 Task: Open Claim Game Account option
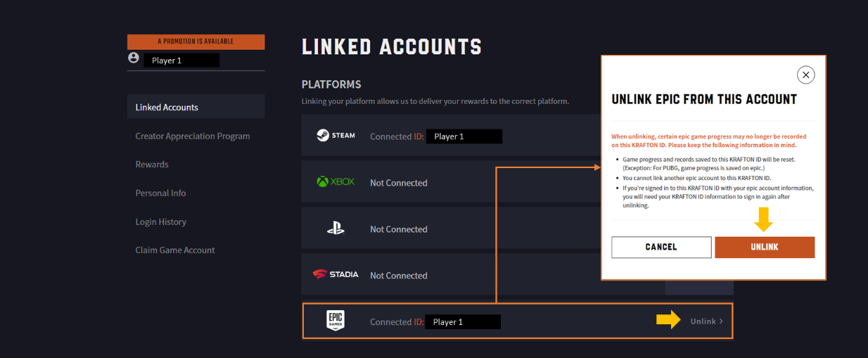click(x=175, y=250)
